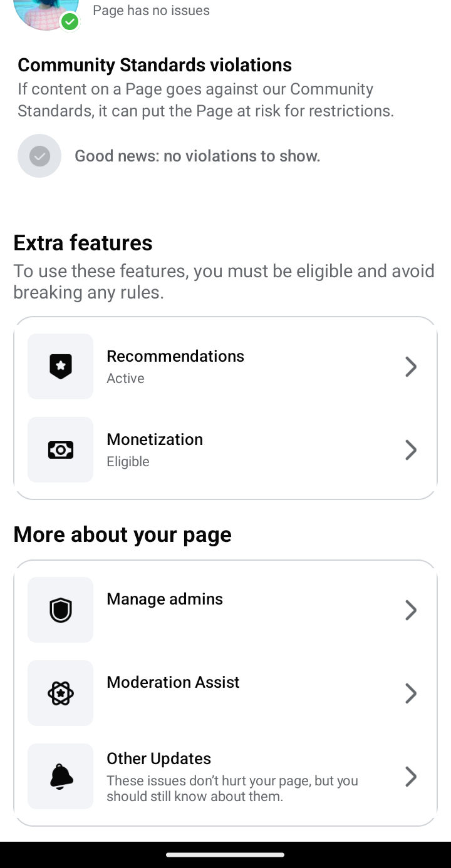Expand Other Updates using its chevron arrow
The height and width of the screenshot is (868, 451).
point(411,777)
